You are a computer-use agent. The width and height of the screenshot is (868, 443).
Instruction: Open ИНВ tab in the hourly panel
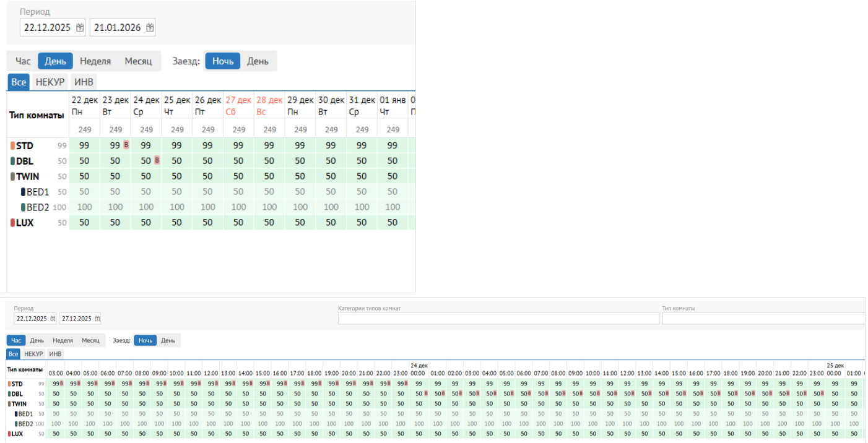[55, 354]
